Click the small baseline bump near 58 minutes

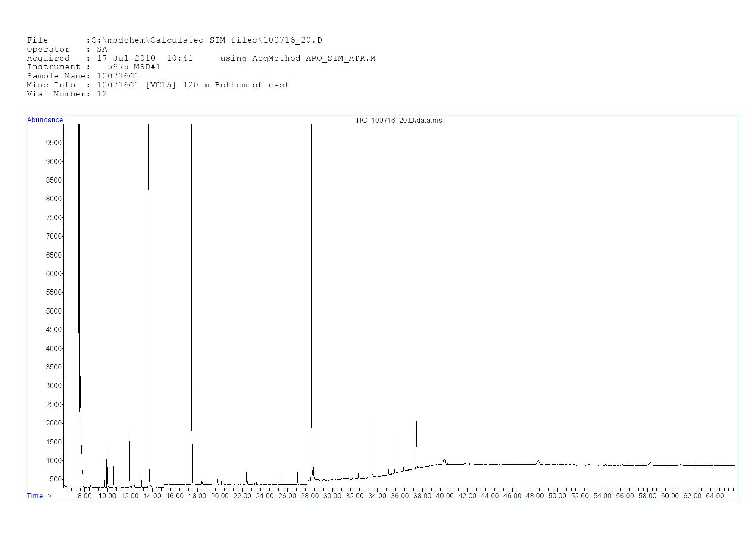pos(650,463)
